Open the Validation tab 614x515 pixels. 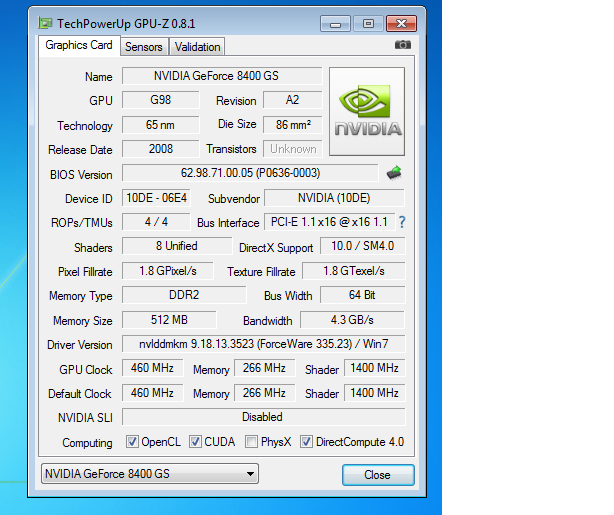[197, 47]
